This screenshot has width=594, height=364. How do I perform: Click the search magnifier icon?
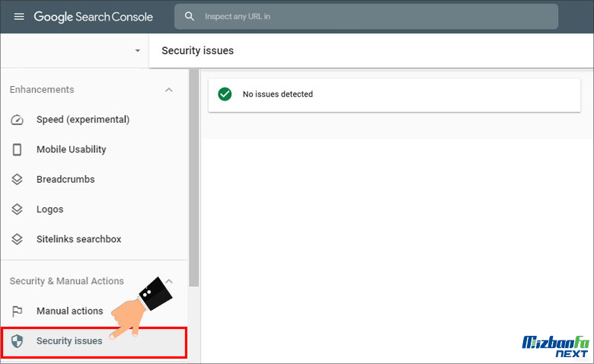pyautogui.click(x=190, y=17)
